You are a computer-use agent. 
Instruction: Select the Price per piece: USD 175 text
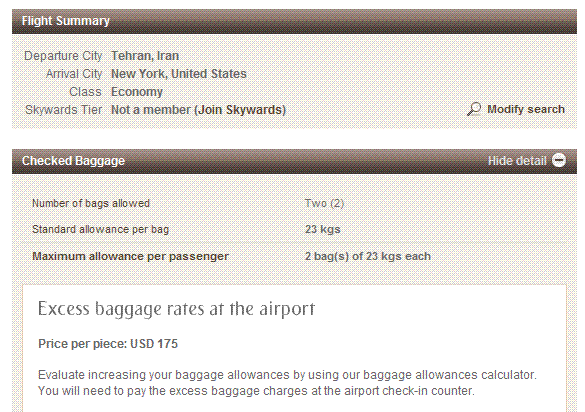(108, 344)
